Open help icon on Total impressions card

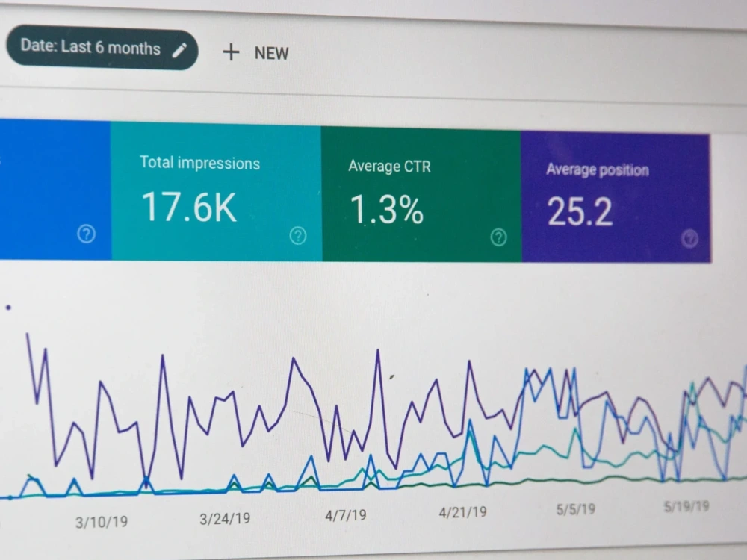(298, 236)
